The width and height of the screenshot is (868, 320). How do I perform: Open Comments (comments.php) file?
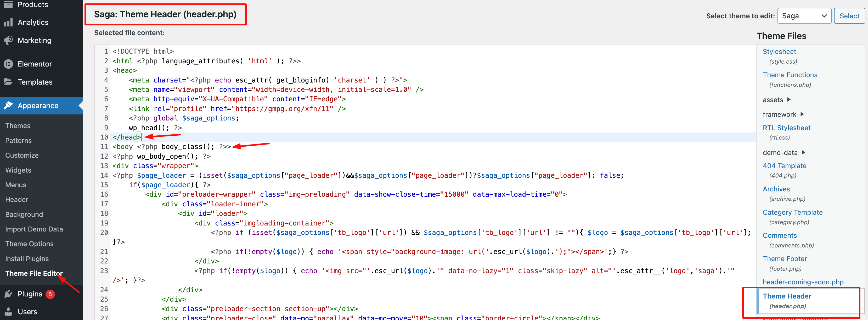(x=780, y=235)
